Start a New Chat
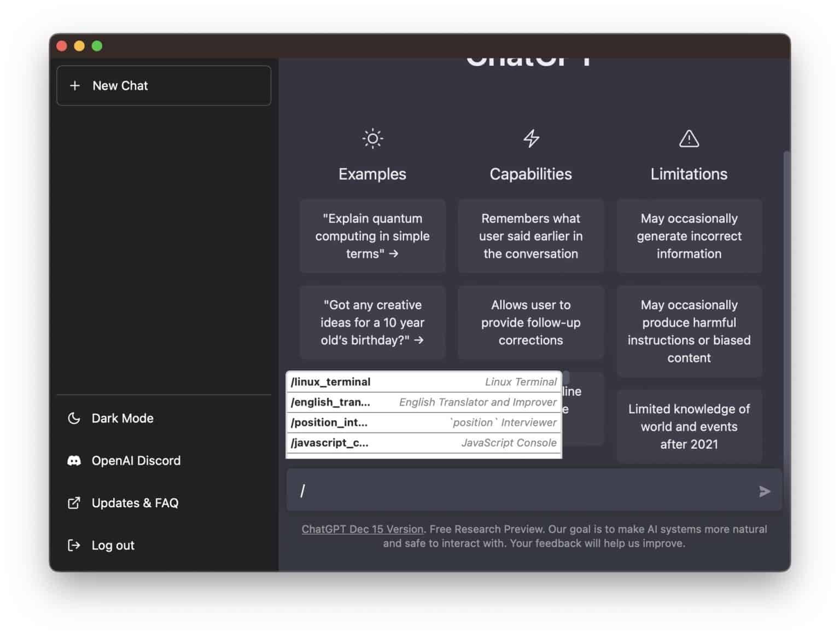 pyautogui.click(x=164, y=85)
